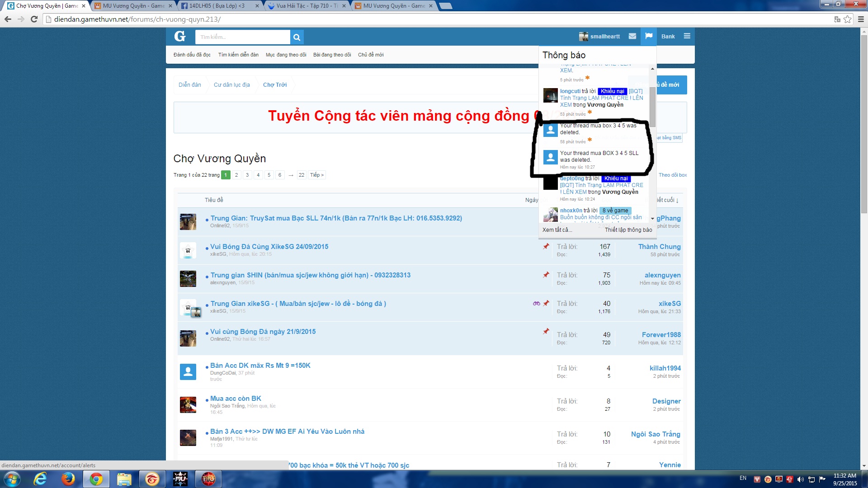The image size is (868, 488).
Task: Open the hamburger menu icon
Action: pos(687,36)
